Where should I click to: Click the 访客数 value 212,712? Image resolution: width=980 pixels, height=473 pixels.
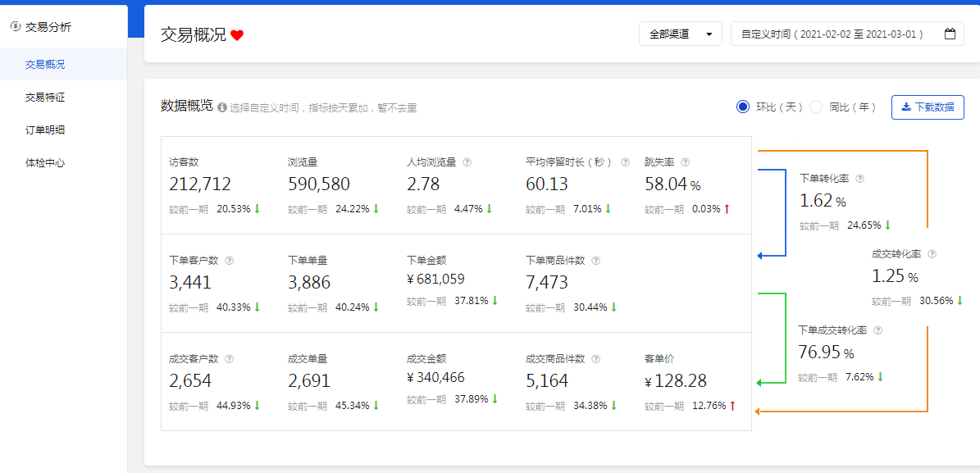click(200, 184)
